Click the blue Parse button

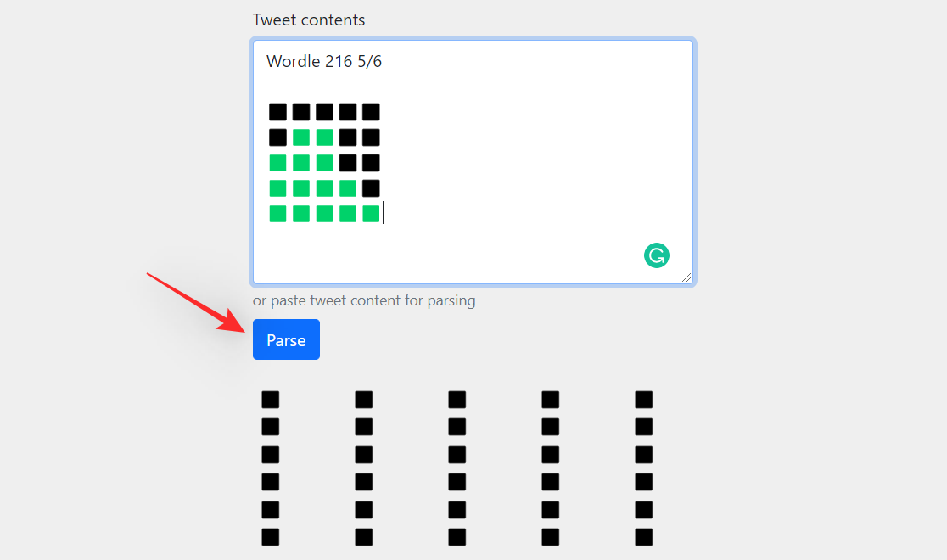tap(286, 339)
